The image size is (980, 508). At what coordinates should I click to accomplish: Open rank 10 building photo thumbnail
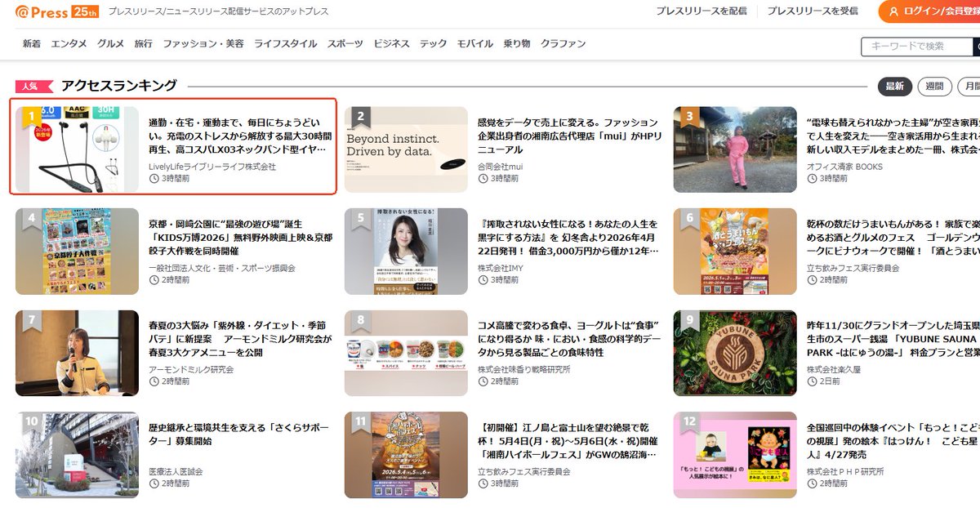pyautogui.click(x=78, y=455)
